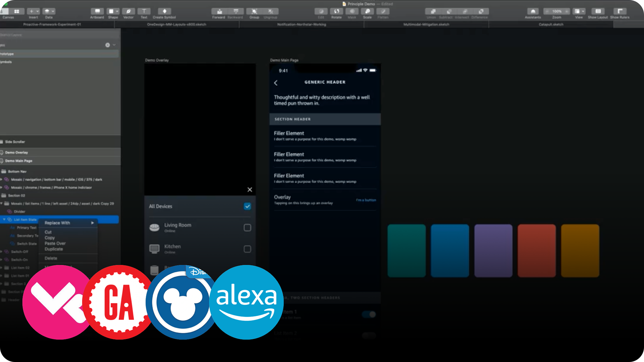Viewport: 644px width, 362px height.
Task: Collapse the Mosaic list items Copy 29 group
Action: point(1,203)
